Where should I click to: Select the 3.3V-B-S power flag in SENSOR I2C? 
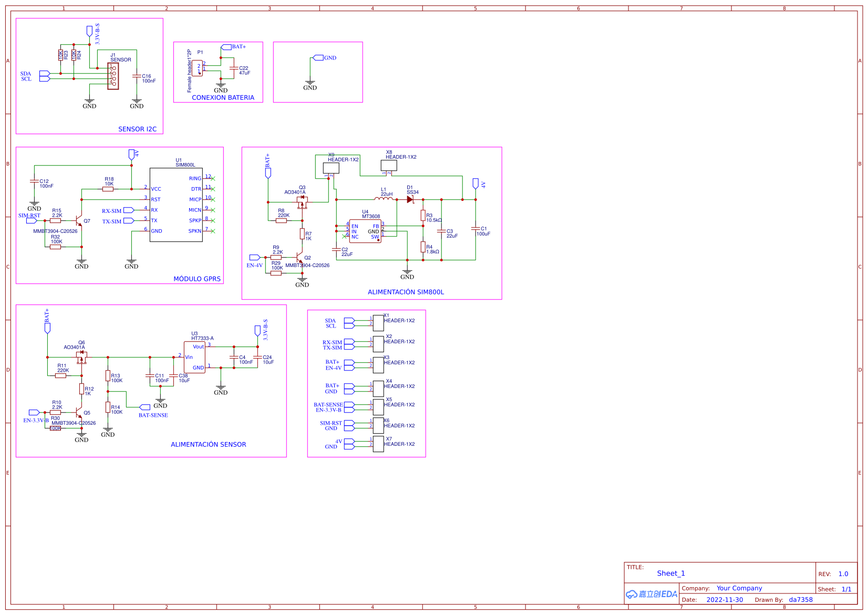(89, 30)
